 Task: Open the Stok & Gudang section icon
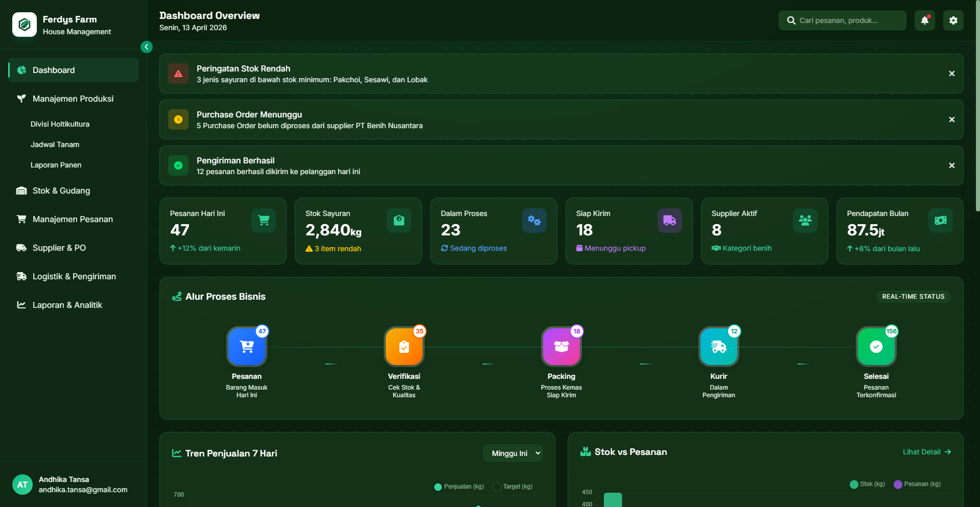(x=21, y=190)
